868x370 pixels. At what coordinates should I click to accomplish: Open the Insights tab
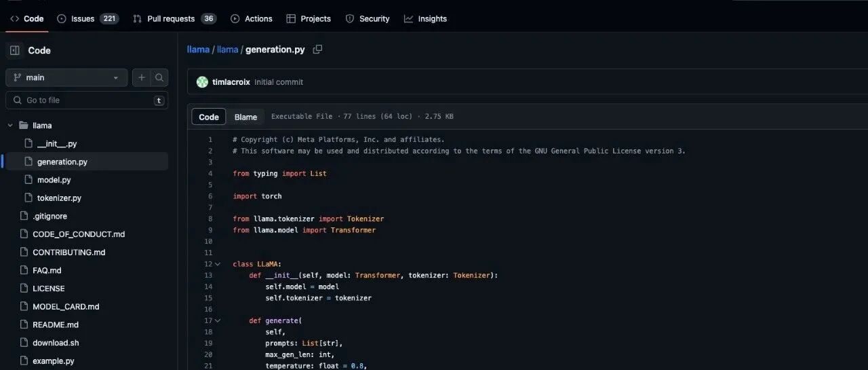(425, 19)
